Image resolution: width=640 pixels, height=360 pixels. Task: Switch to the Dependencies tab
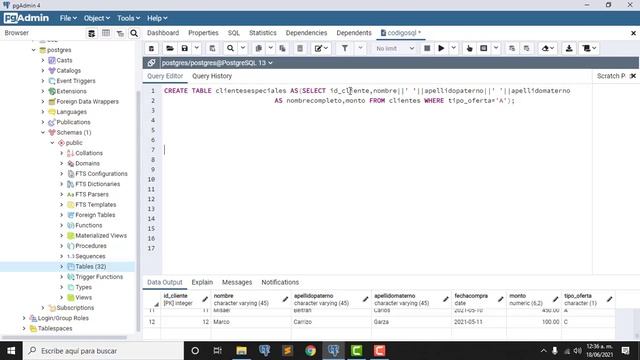point(306,33)
